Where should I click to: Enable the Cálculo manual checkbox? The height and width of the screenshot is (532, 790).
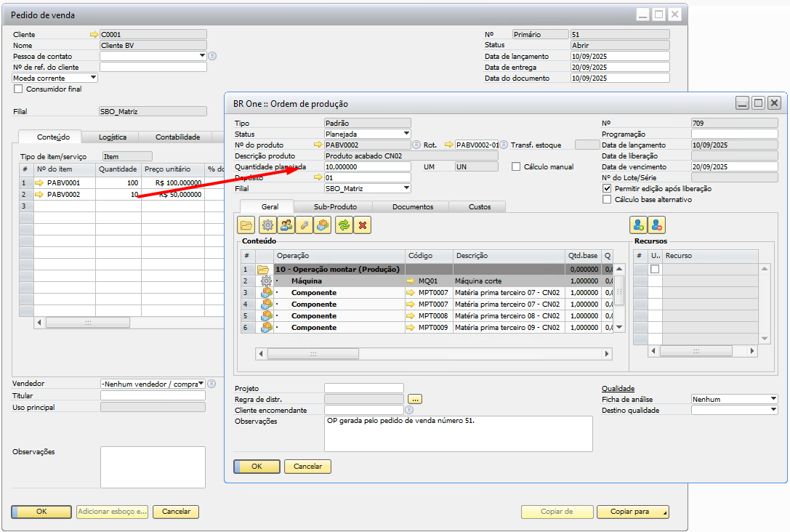tap(517, 167)
